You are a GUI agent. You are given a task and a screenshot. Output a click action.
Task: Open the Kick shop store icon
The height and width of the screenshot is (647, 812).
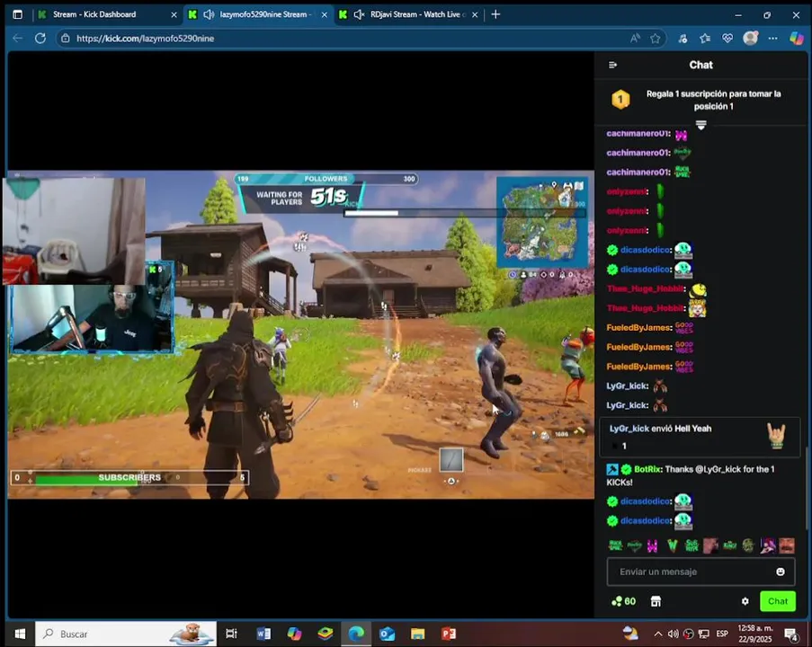(656, 601)
